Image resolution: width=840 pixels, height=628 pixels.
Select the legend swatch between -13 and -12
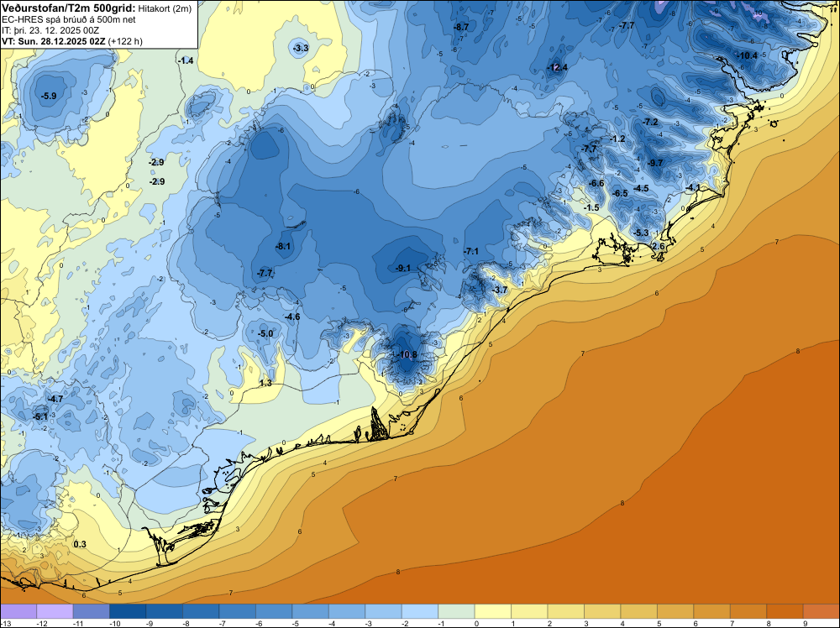pyautogui.click(x=18, y=611)
